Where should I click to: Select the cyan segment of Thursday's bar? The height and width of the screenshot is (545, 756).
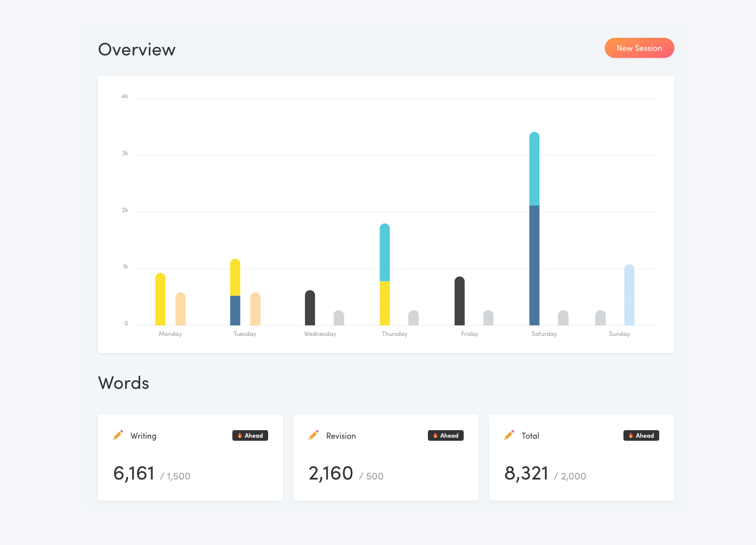pos(385,252)
